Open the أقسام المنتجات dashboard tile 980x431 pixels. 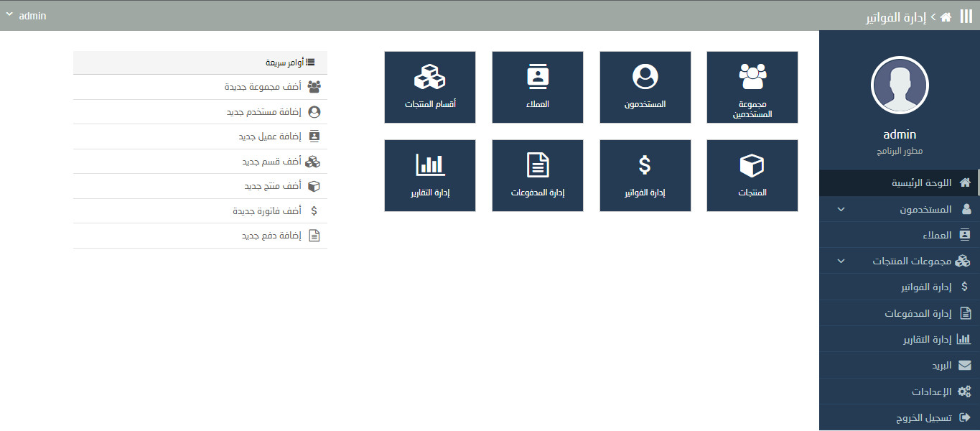coord(430,87)
